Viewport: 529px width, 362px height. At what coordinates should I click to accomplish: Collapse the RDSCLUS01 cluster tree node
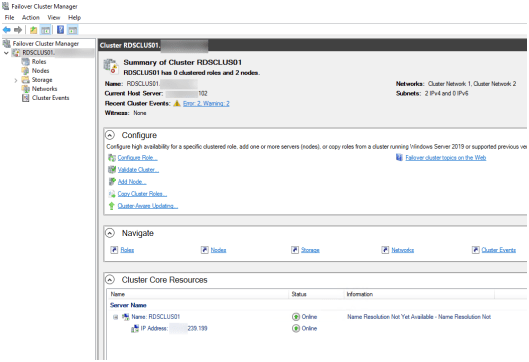pos(6,53)
